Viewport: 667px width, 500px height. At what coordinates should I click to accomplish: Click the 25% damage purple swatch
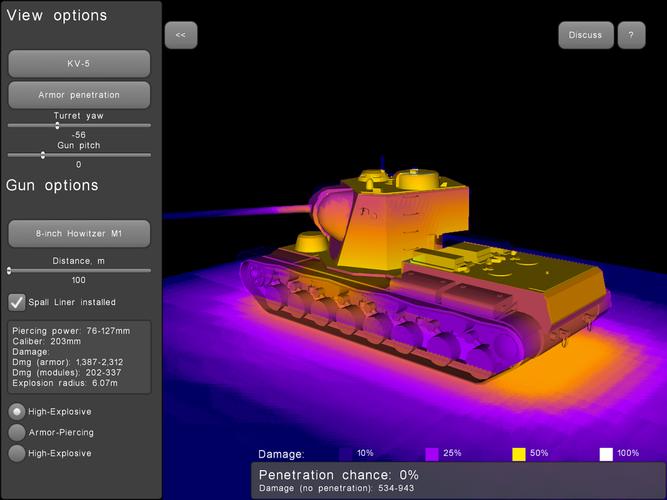(x=432, y=454)
